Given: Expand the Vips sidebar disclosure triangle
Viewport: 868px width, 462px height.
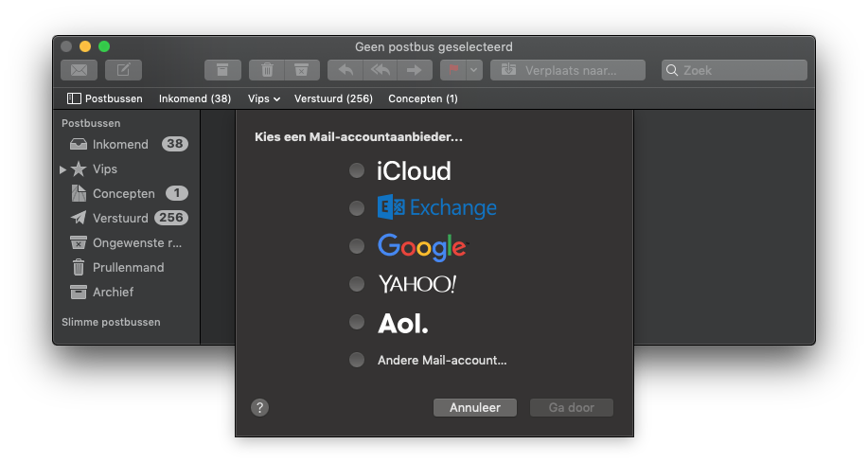Looking at the screenshot, I should click(62, 169).
